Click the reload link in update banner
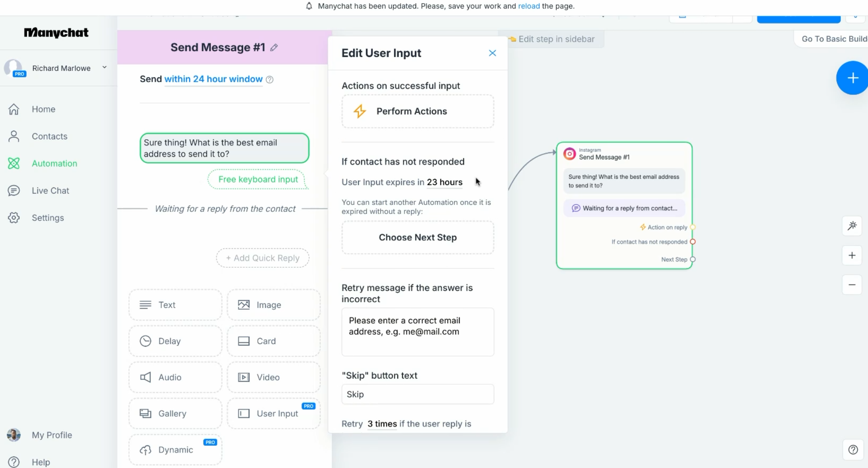The image size is (868, 468). pyautogui.click(x=529, y=6)
